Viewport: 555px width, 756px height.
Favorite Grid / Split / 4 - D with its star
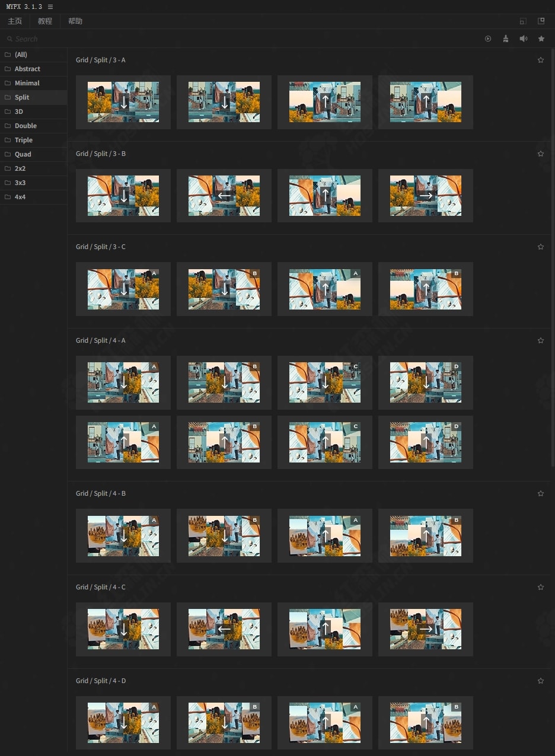541,681
